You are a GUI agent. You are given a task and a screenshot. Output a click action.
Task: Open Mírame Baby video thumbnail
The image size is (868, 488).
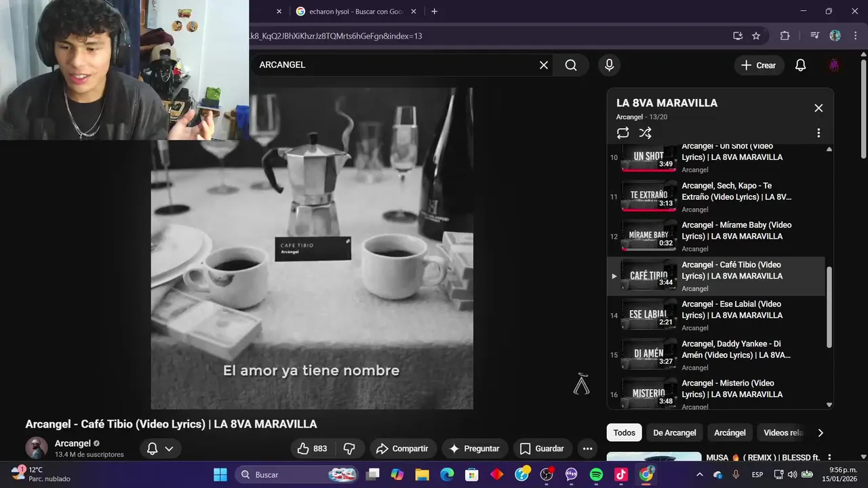[x=649, y=235]
